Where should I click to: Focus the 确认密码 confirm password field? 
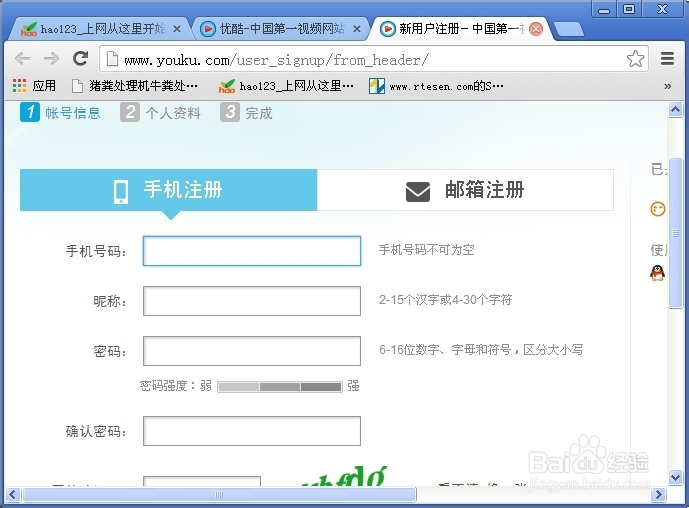[252, 431]
